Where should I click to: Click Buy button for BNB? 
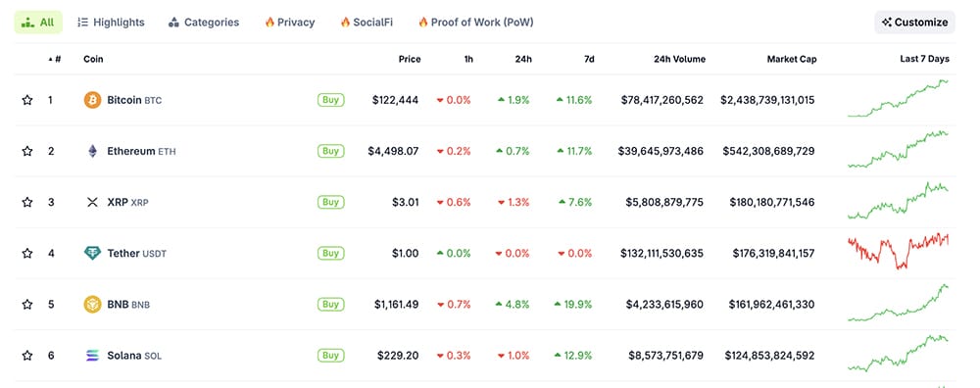coord(330,305)
